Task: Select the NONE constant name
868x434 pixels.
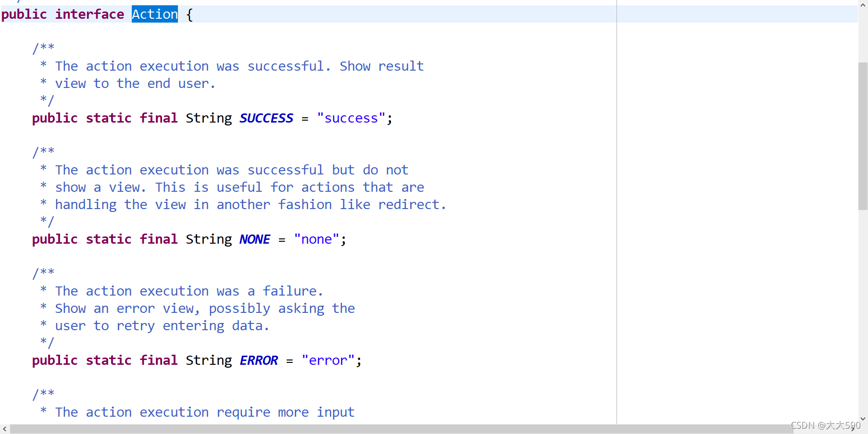Action: pos(255,239)
